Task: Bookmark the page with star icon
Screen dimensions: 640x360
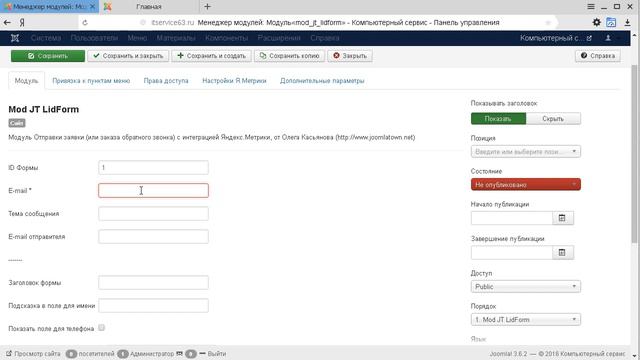Action: [548, 22]
